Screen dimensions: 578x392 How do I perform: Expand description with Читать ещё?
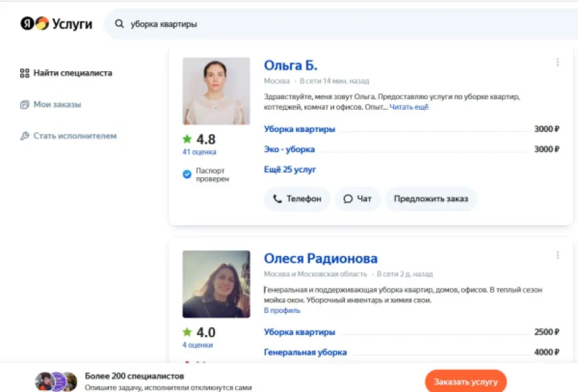click(409, 107)
